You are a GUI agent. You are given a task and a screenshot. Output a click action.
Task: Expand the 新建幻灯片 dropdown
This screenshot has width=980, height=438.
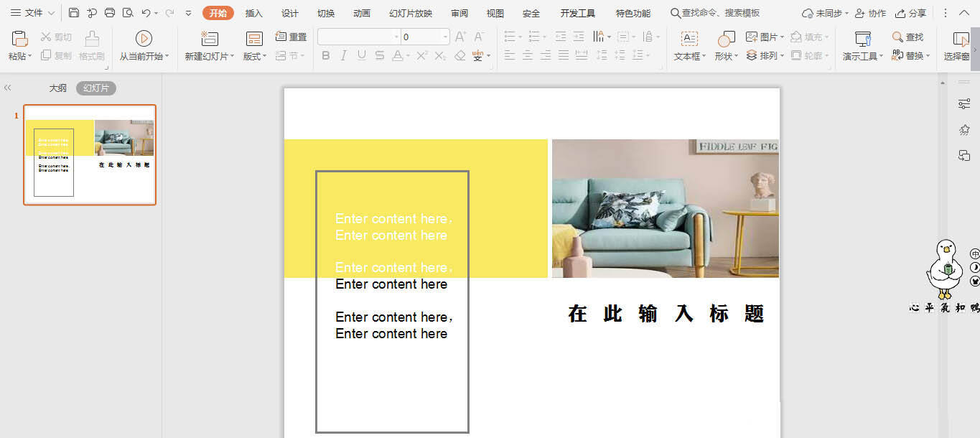point(232,57)
